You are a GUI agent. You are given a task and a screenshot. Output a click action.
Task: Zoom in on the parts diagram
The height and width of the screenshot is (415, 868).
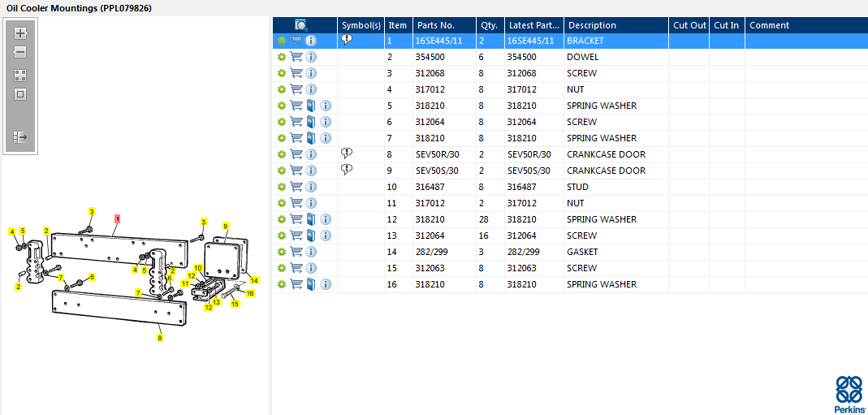[x=20, y=33]
